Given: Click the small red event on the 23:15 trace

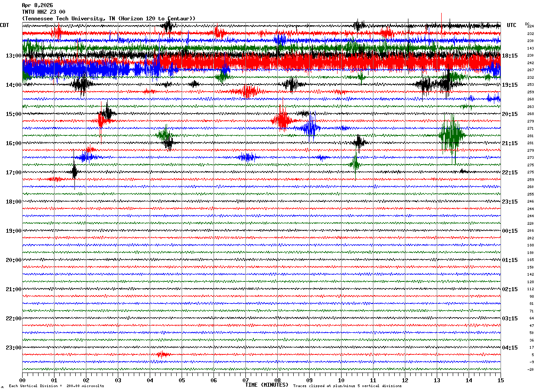Looking at the screenshot, I should [x=163, y=354].
